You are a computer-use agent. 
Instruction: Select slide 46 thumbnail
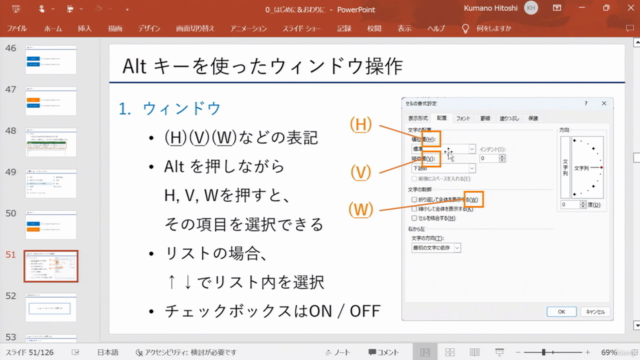tap(51, 60)
